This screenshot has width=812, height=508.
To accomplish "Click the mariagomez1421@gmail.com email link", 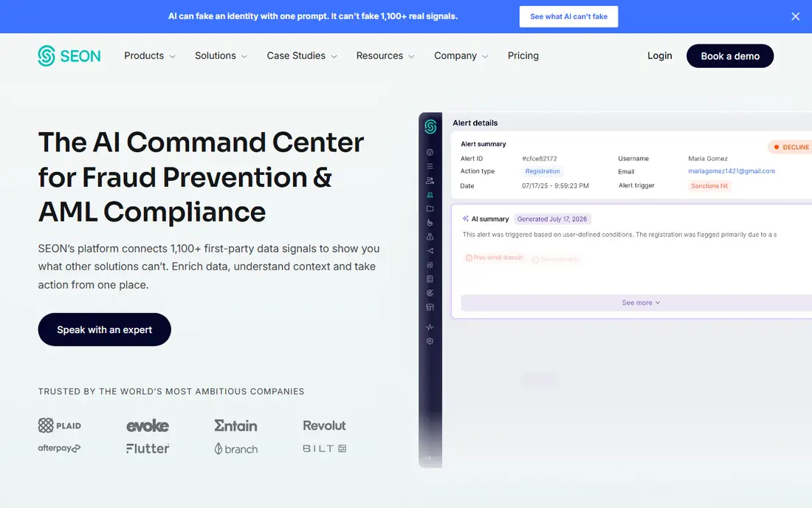I will (x=732, y=171).
